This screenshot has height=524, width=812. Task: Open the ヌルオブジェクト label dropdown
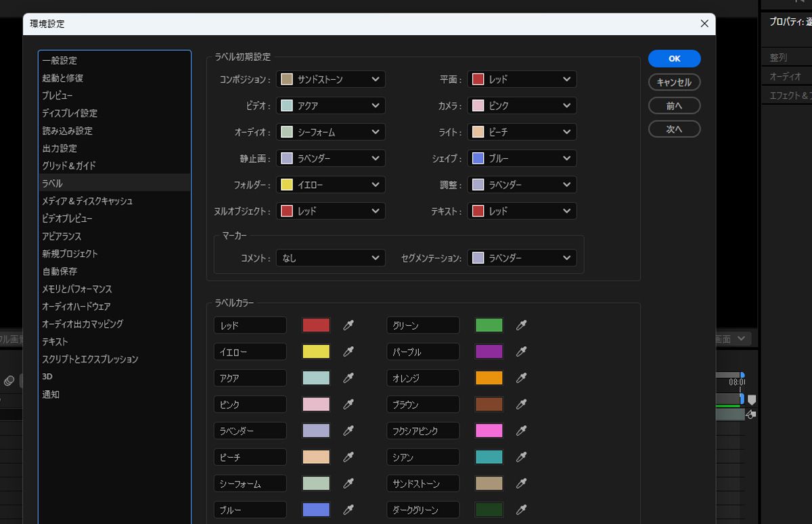(331, 211)
